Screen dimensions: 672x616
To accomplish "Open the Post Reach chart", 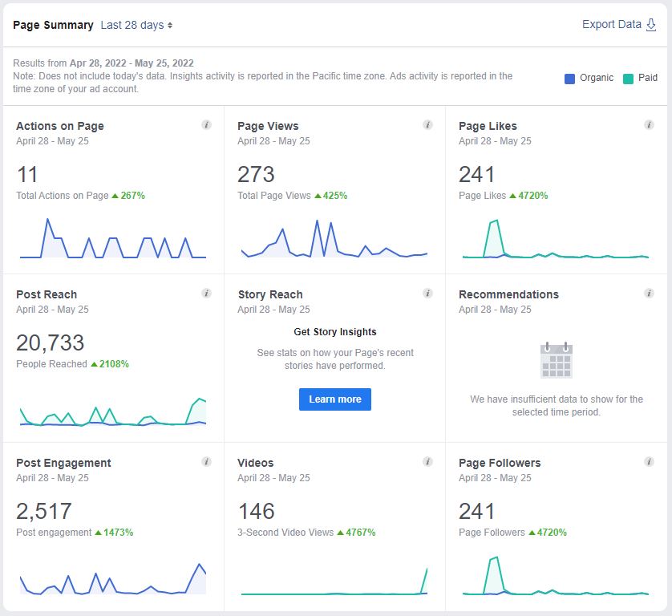I will [113, 412].
